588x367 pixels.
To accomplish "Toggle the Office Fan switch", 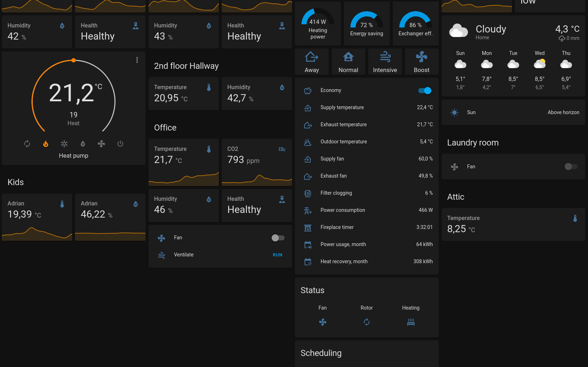I will click(x=278, y=238).
